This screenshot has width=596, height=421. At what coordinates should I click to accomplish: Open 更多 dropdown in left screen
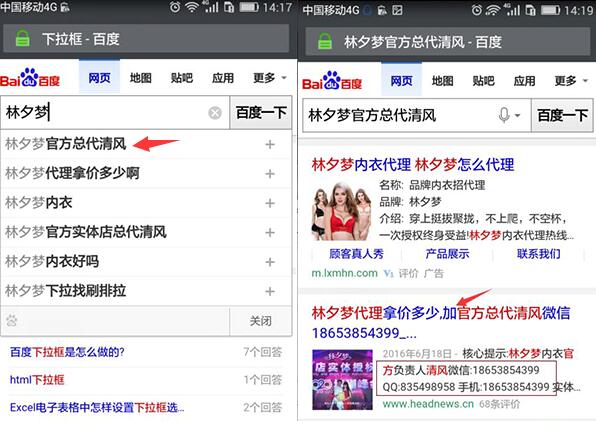point(269,78)
